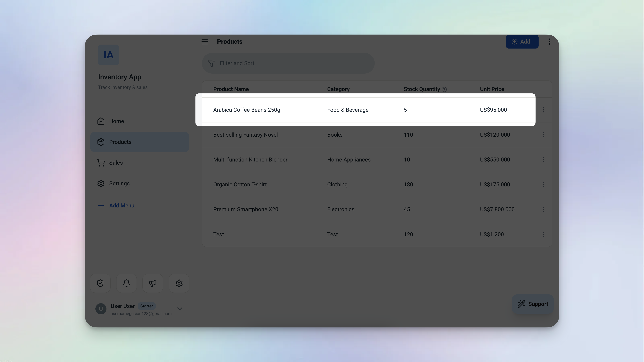Click the Clothing category cell

tap(337, 184)
